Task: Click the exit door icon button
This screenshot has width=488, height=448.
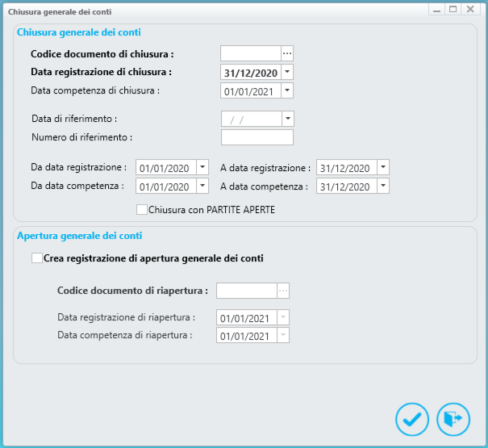Action: click(453, 419)
